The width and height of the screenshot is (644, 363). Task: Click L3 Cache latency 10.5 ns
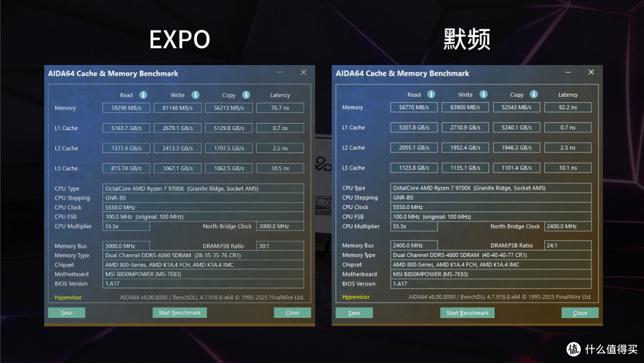pos(280,168)
